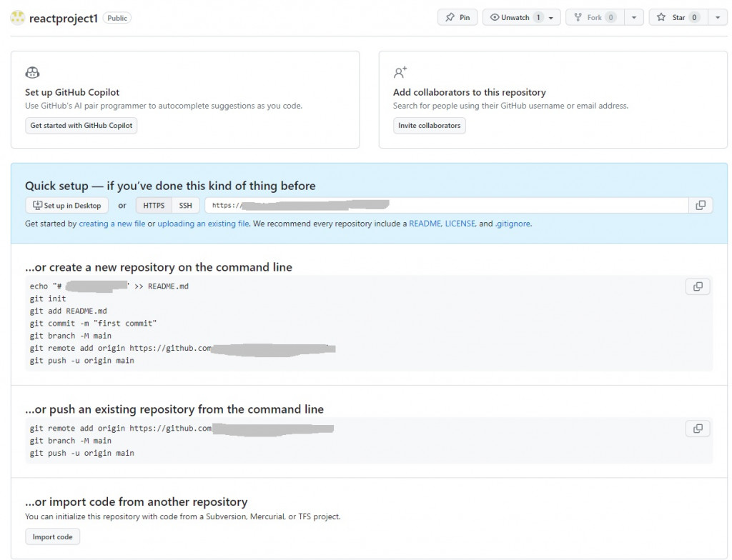
Task: Click '...or import code from another repository' heading
Action: point(137,501)
